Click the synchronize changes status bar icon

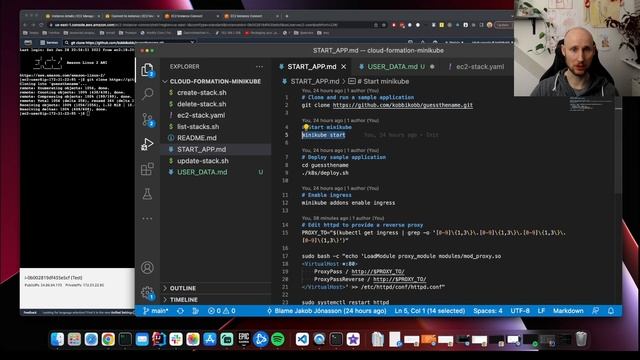point(180,311)
